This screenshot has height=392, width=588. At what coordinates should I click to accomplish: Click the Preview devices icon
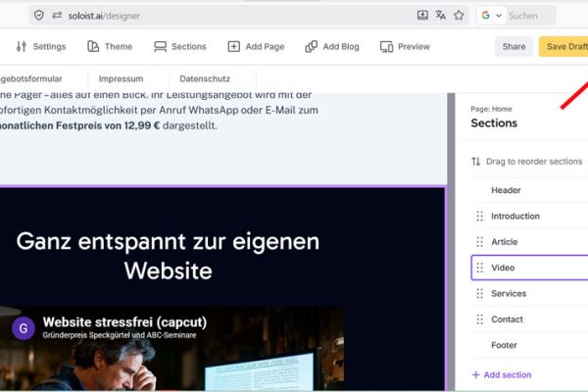pyautogui.click(x=387, y=46)
